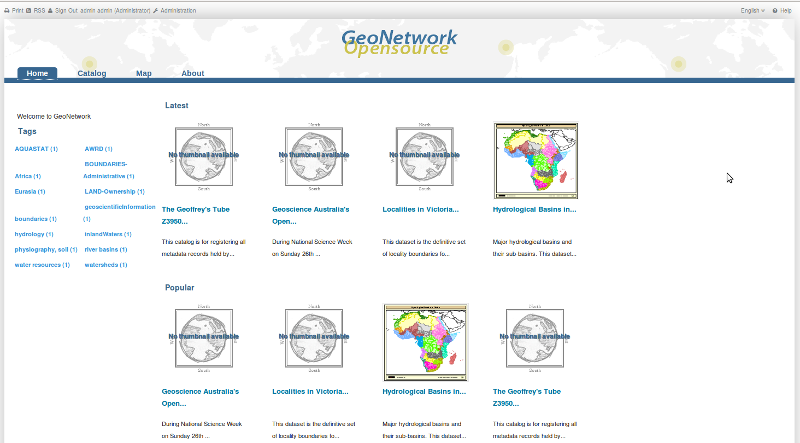The width and height of the screenshot is (800, 443).
Task: Open the Administration link text
Action: (178, 10)
